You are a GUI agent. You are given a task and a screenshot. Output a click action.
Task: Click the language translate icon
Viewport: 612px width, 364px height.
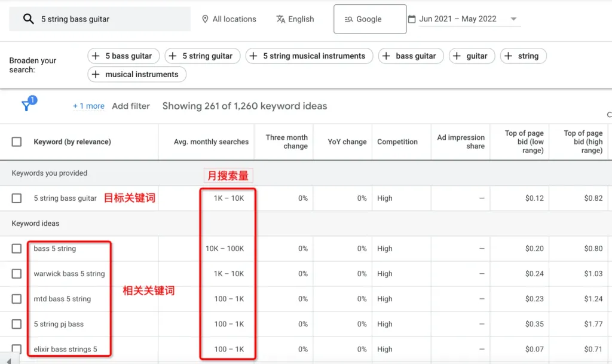[281, 19]
